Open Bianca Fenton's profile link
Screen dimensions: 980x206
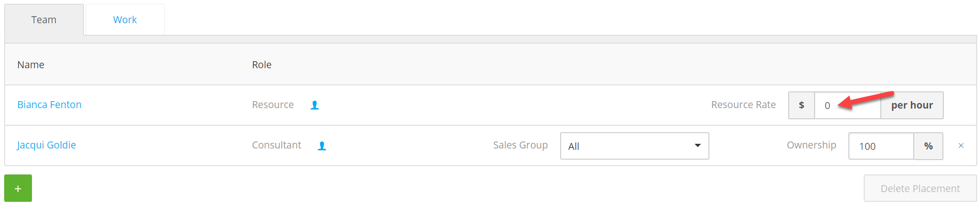pyautogui.click(x=50, y=105)
